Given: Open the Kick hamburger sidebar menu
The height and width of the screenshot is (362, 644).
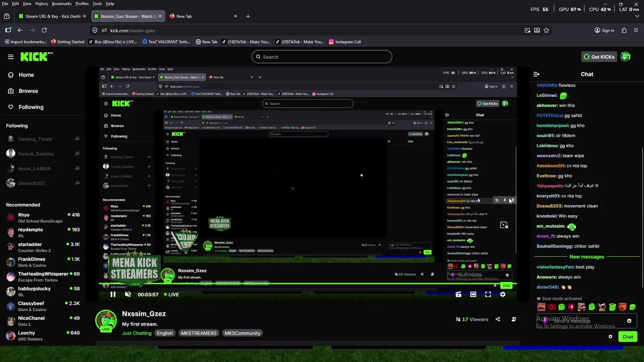Looking at the screenshot, I should point(11,57).
